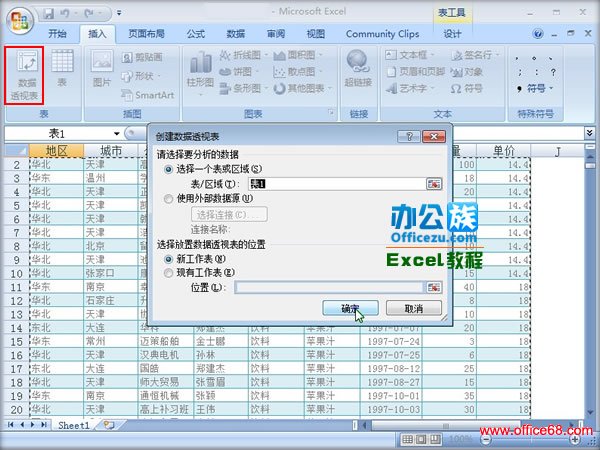Click the 取消 button
600x450 pixels.
pyautogui.click(x=414, y=308)
